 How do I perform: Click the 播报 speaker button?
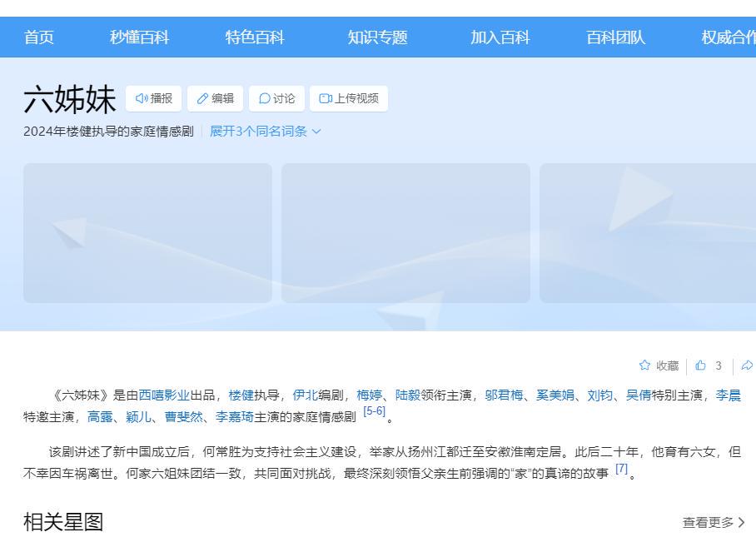pyautogui.click(x=154, y=98)
